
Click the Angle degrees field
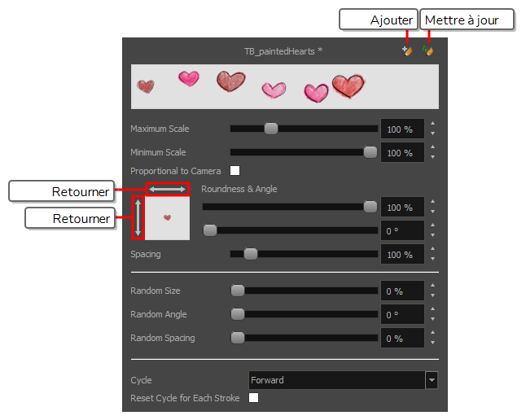coord(402,230)
